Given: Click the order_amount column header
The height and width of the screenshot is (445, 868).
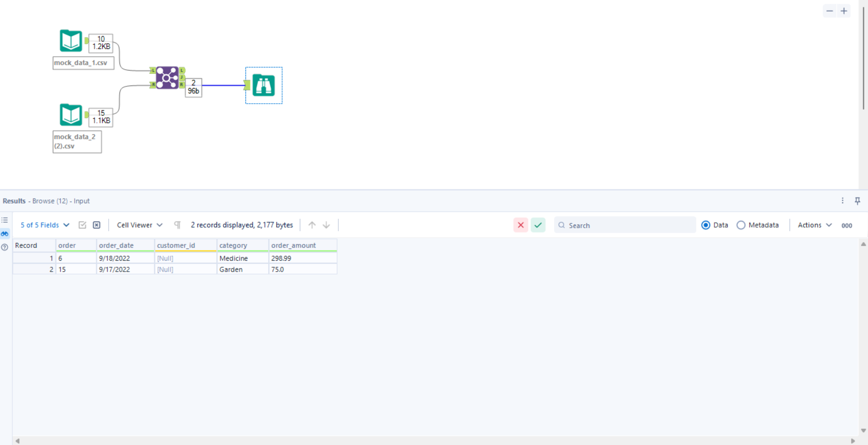Looking at the screenshot, I should 303,245.
